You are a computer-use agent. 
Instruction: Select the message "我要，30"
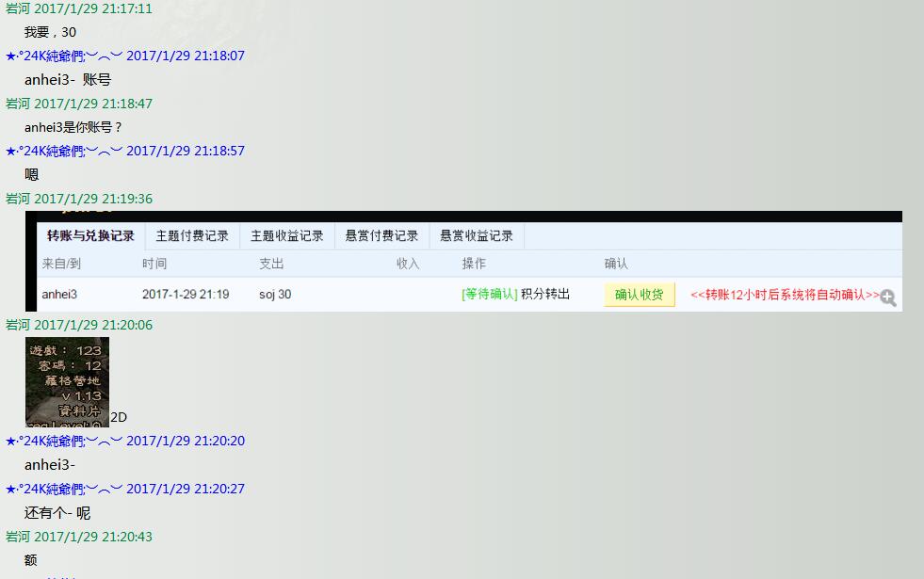[x=50, y=32]
